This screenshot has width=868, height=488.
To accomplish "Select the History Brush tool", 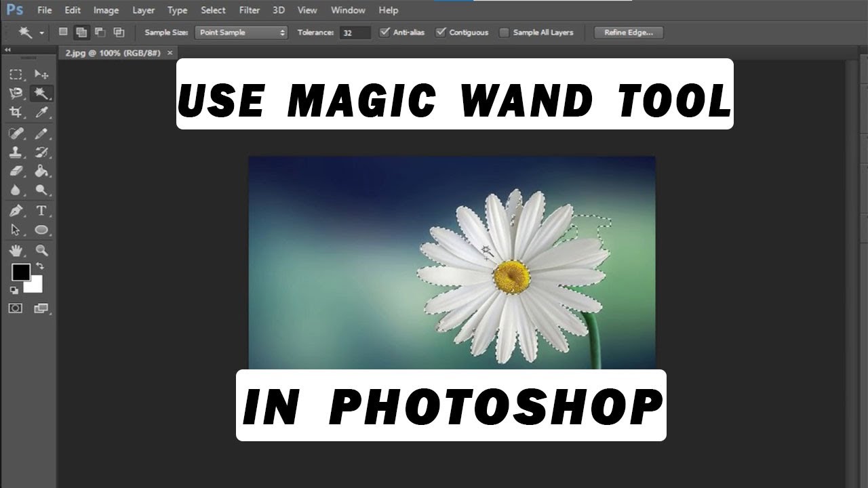I will click(41, 152).
